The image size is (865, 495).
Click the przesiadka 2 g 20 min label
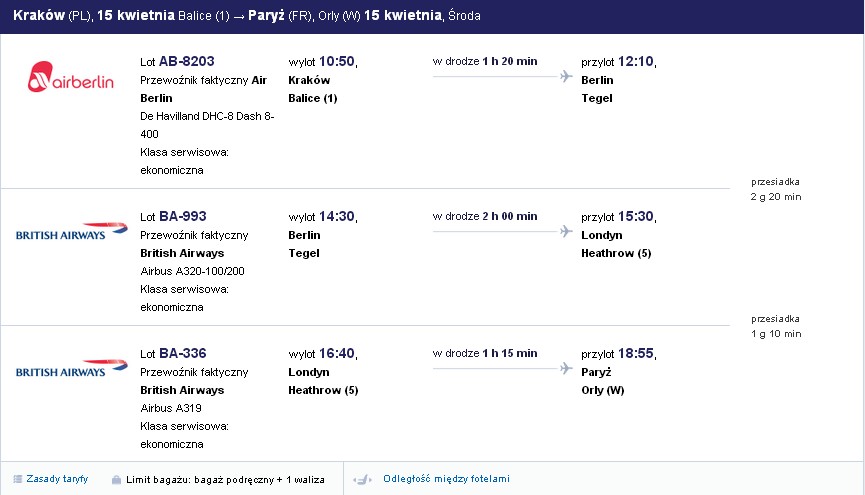(x=776, y=189)
